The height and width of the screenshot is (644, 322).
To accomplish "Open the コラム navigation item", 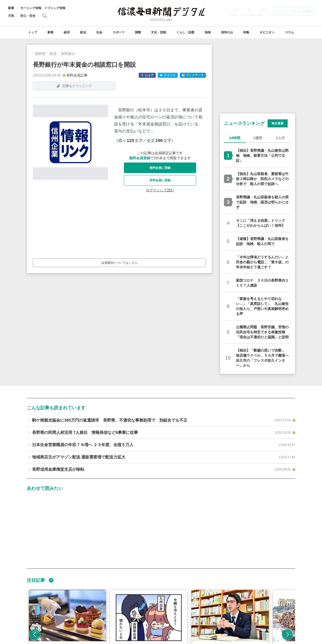I will [x=289, y=32].
